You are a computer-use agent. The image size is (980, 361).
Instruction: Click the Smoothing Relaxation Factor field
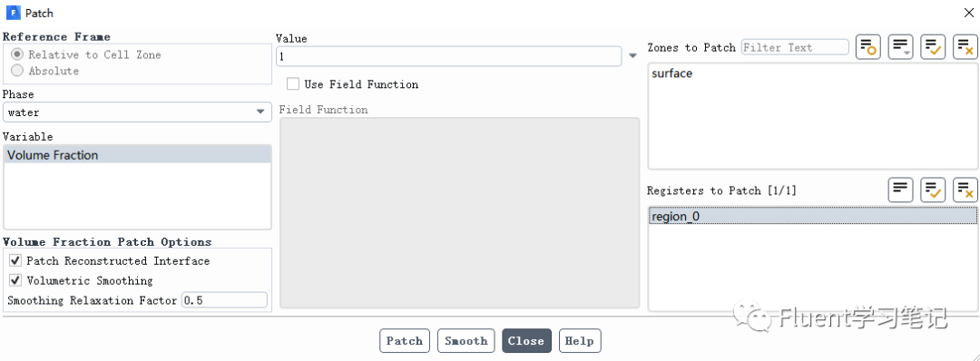coord(224,300)
